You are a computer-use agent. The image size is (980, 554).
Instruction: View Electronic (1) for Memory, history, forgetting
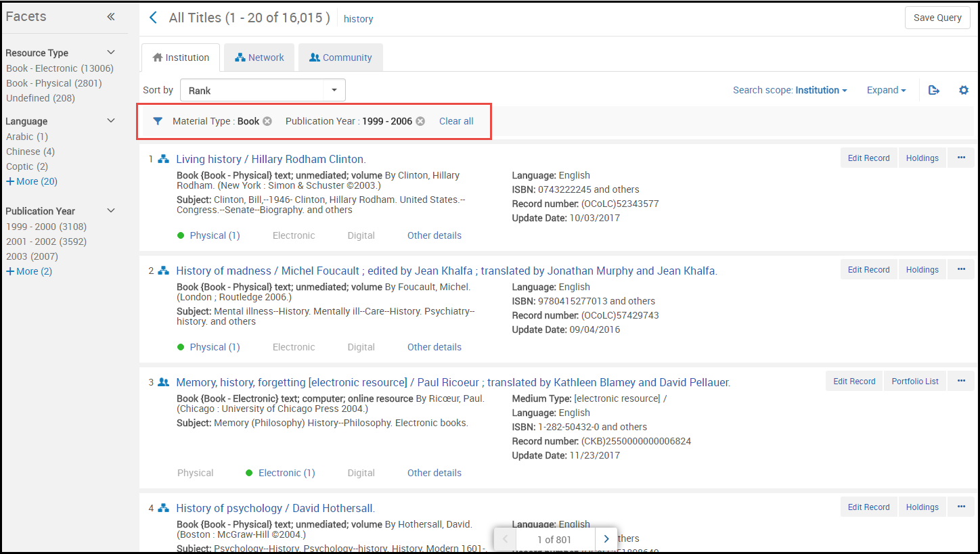click(287, 473)
